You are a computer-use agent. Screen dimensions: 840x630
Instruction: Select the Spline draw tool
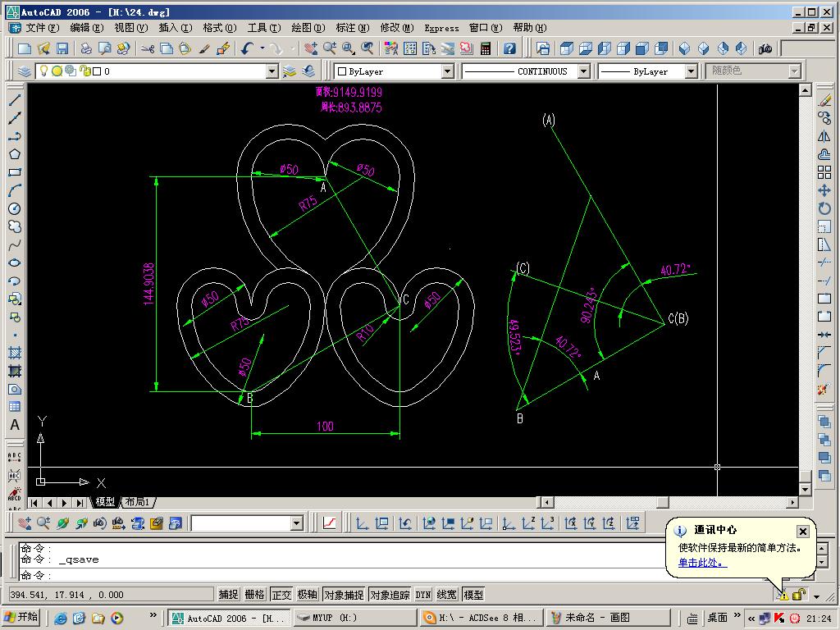[x=15, y=244]
